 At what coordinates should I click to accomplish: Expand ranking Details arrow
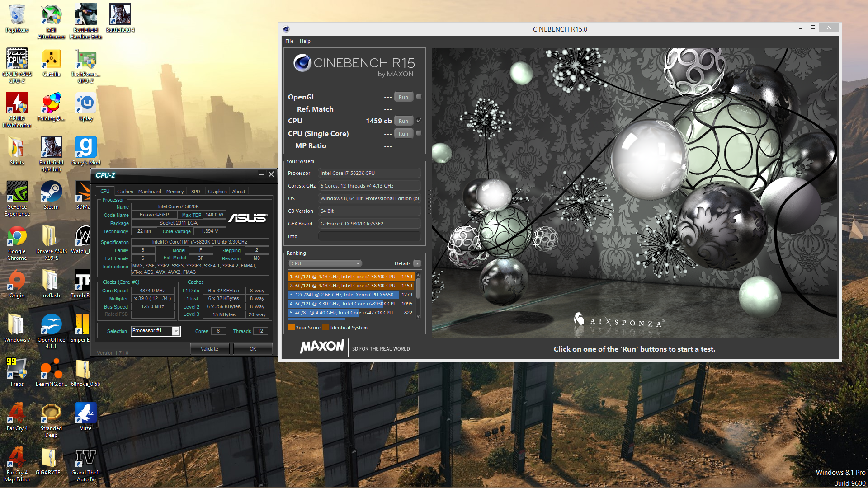417,263
